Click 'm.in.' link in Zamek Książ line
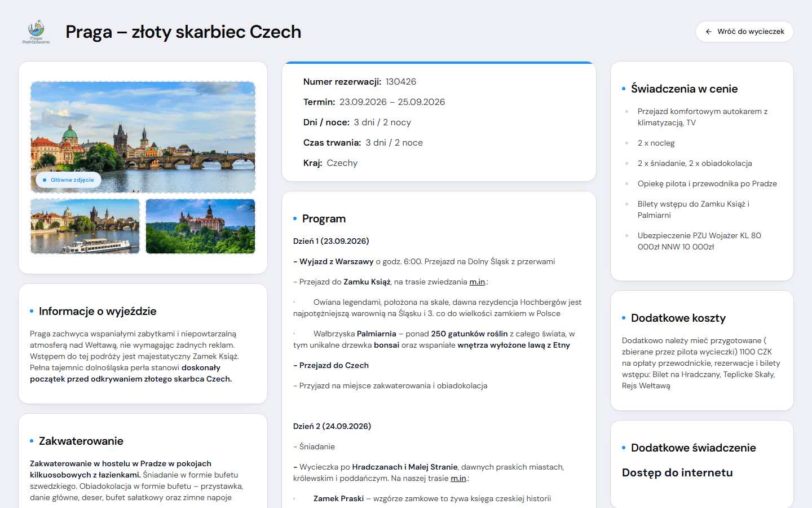 [477, 282]
